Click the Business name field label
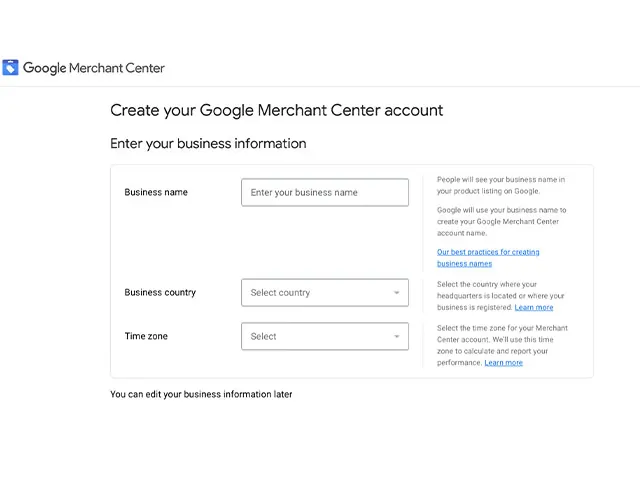Screen dimensions: 640x480 (x=156, y=192)
